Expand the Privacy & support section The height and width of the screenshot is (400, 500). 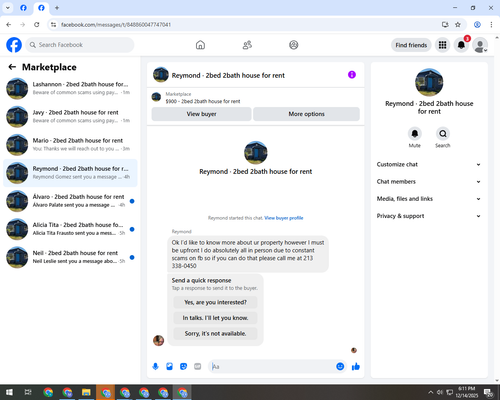click(x=429, y=216)
